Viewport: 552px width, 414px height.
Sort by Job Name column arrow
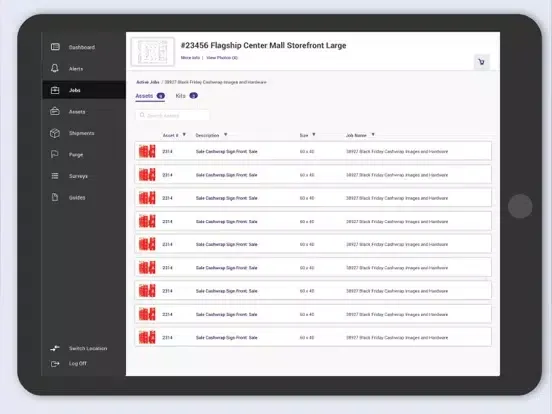(x=373, y=135)
